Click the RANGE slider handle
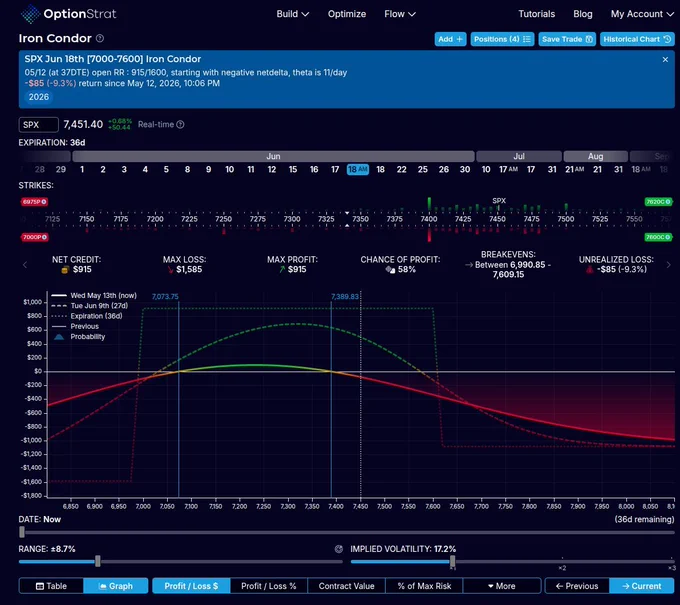Image resolution: width=680 pixels, height=605 pixels. point(98,561)
